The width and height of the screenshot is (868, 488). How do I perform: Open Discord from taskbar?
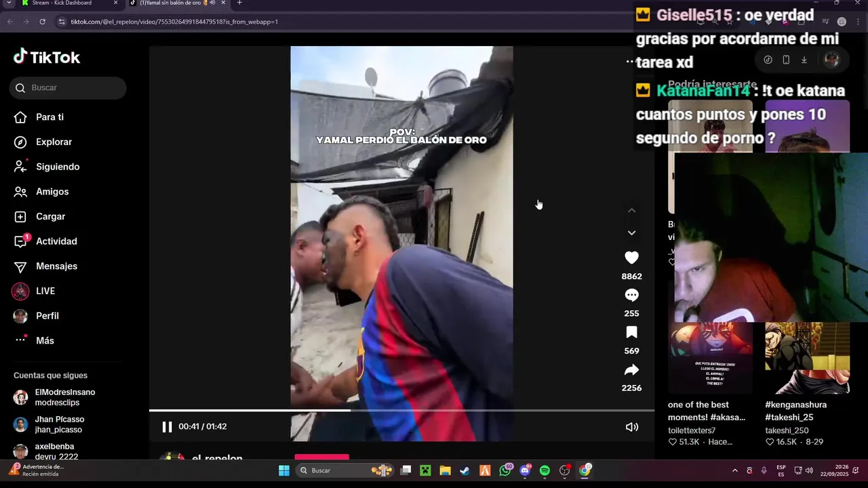(x=525, y=470)
